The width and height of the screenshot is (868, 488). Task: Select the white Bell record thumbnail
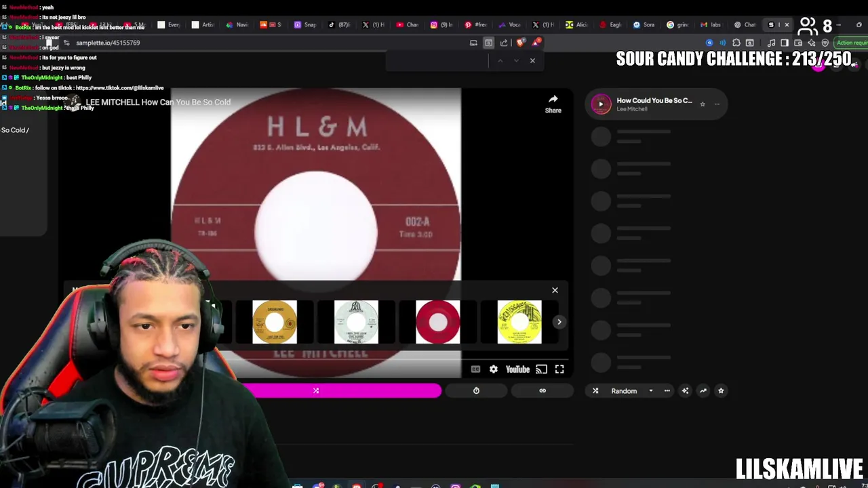pyautogui.click(x=356, y=322)
